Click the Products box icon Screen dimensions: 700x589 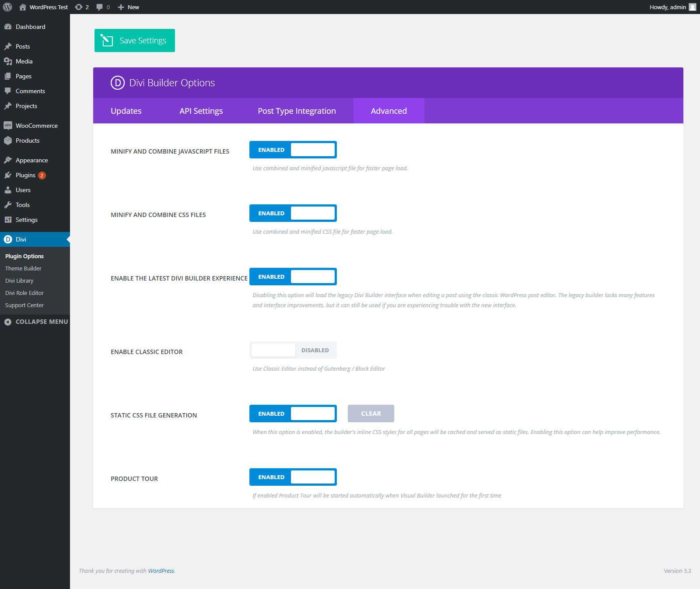pyautogui.click(x=8, y=140)
